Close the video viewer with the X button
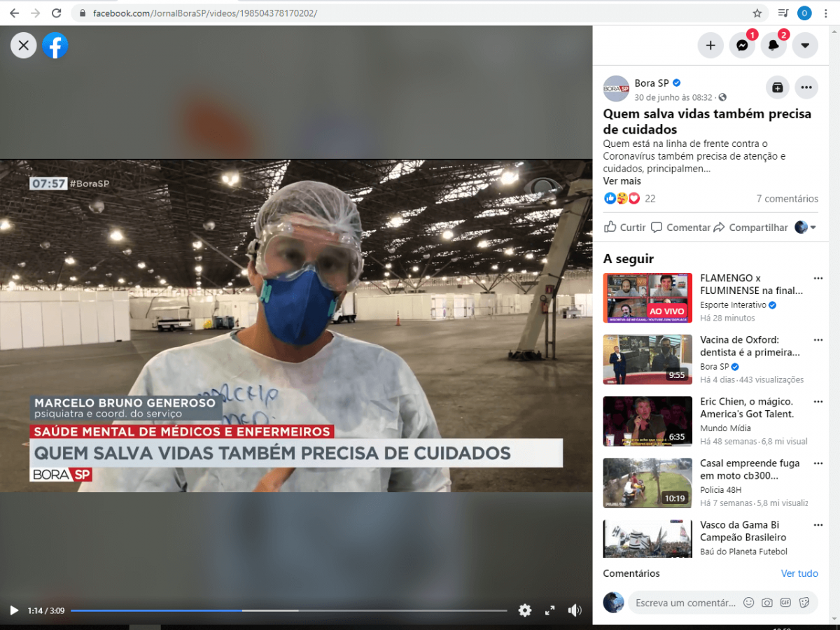The width and height of the screenshot is (840, 630). (24, 45)
